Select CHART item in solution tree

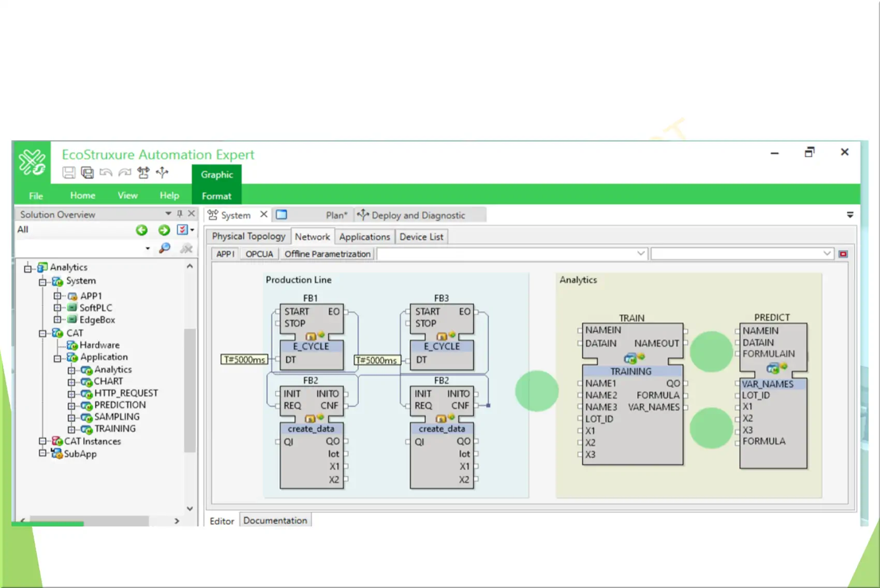coord(108,381)
